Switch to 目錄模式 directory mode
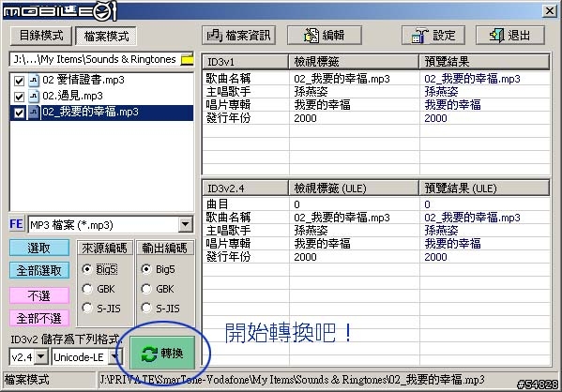This screenshot has height=392, width=562. pos(41,36)
